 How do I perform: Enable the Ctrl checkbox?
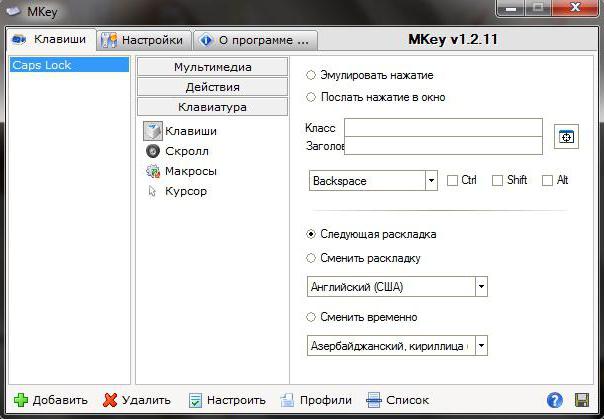[452, 180]
